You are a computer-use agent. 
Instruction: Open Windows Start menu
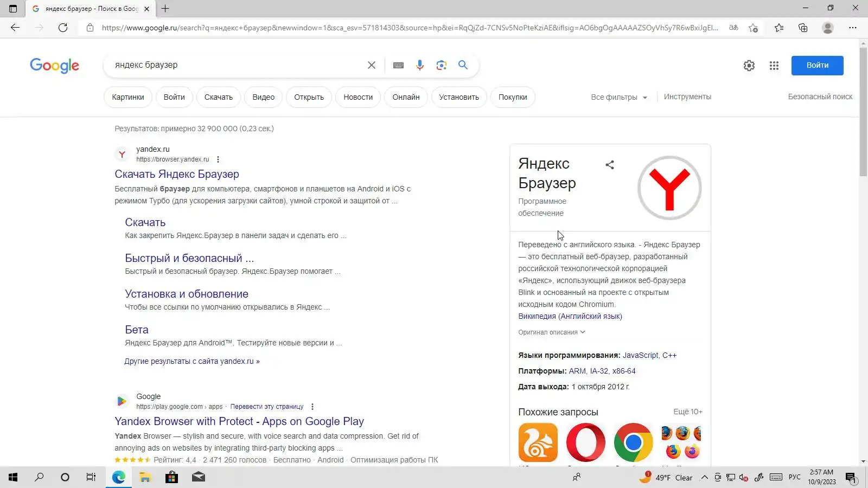13,477
